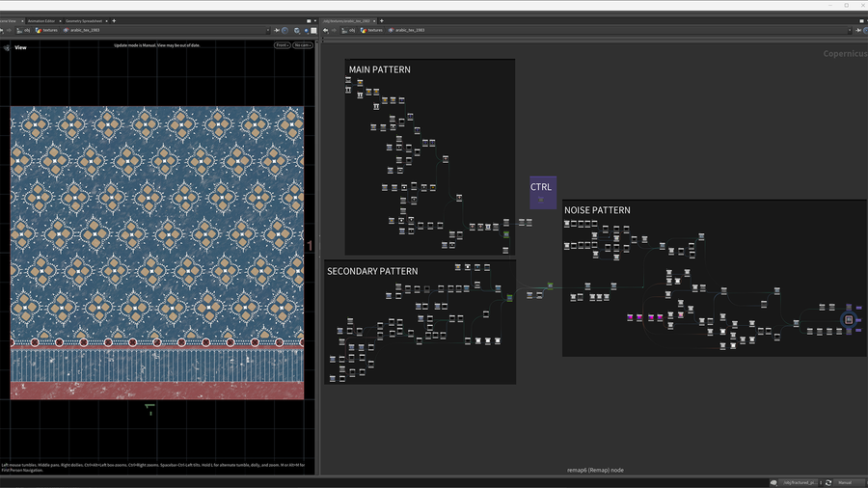Viewport: 868px width, 488px height.
Task: Click the cook status brain icon
Action: pyautogui.click(x=773, y=482)
